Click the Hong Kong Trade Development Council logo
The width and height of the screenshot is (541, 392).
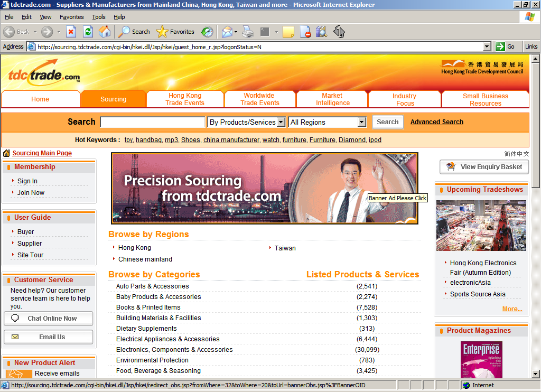point(482,67)
